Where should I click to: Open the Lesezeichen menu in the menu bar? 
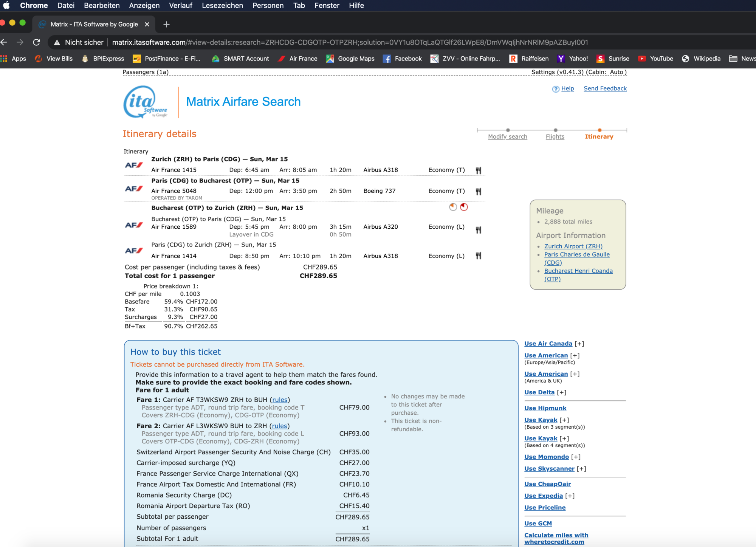pos(222,6)
